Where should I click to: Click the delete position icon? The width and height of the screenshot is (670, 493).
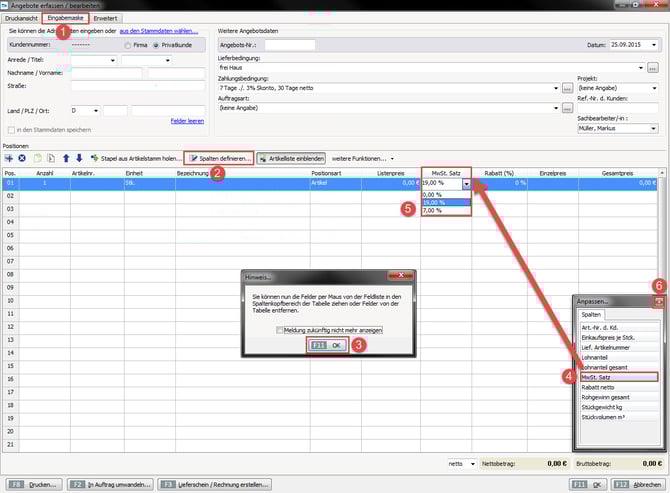[x=22, y=158]
